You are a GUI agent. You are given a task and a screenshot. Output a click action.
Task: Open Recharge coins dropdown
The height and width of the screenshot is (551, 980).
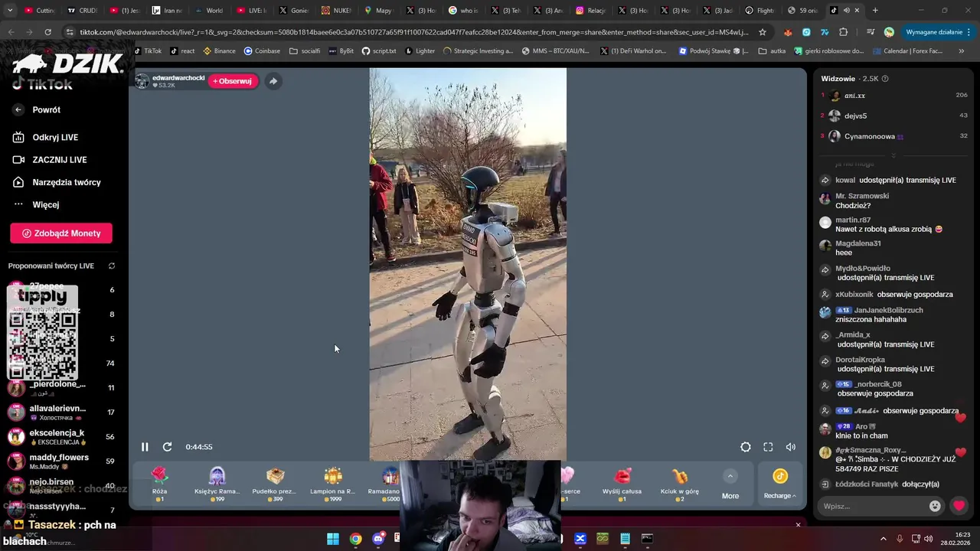point(780,484)
